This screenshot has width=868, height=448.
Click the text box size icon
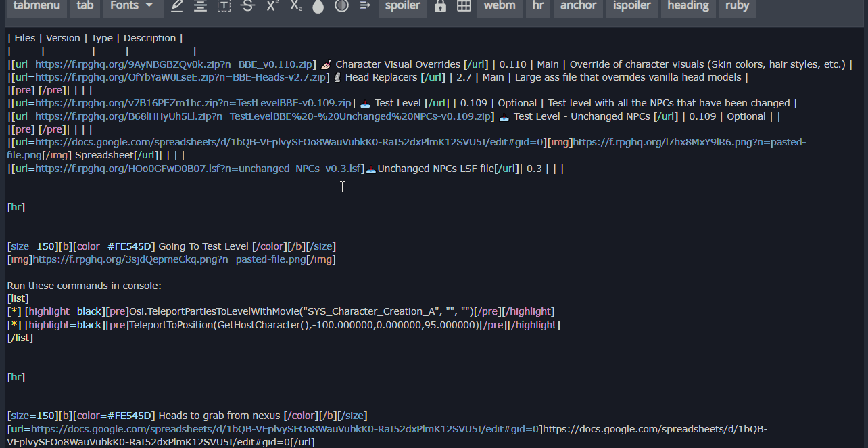pos(224,6)
